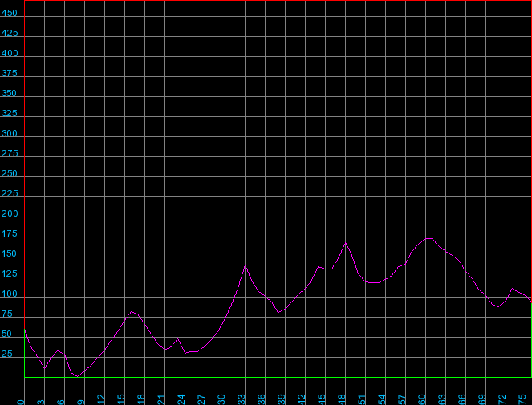Click the 250 label on the vertical axis
The width and height of the screenshot is (532, 405).
pos(9,173)
